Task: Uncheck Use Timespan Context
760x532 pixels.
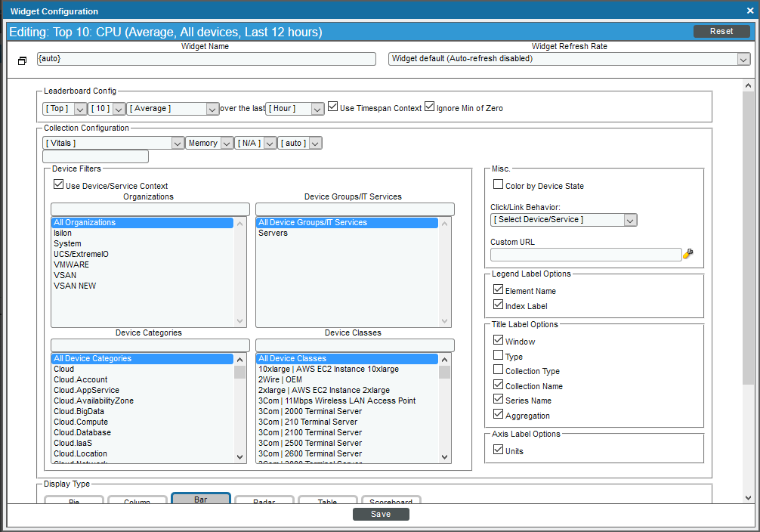Action: tap(332, 107)
